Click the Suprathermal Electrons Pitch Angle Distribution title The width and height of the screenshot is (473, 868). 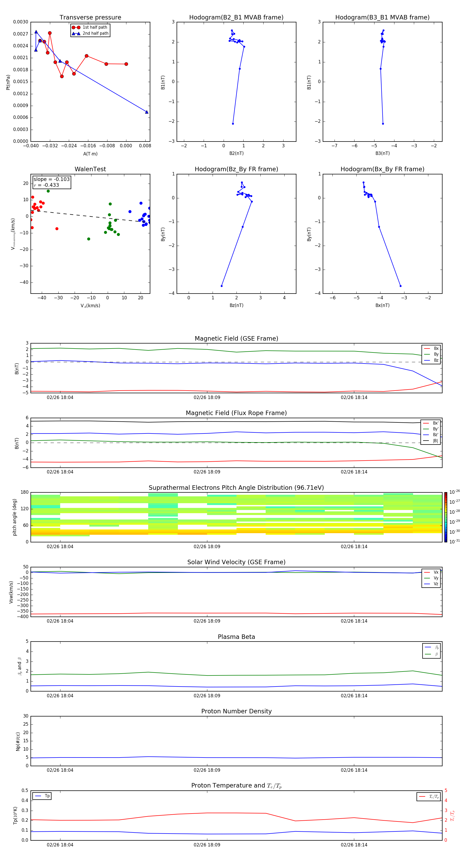236,488
